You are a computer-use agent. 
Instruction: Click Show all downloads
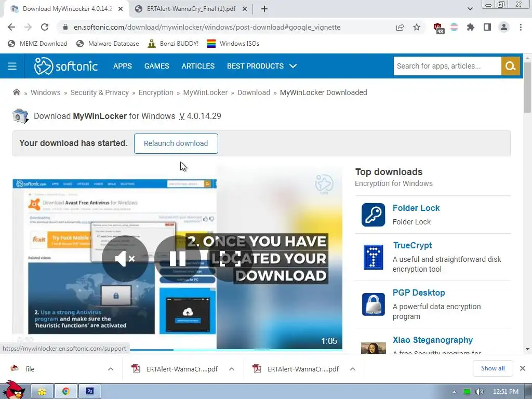point(493,368)
